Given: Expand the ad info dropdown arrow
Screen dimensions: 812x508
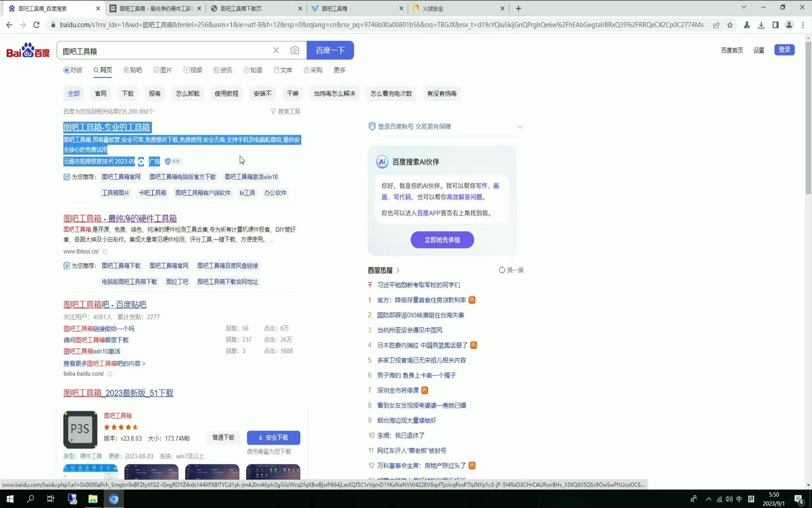Looking at the screenshot, I should point(141,162).
